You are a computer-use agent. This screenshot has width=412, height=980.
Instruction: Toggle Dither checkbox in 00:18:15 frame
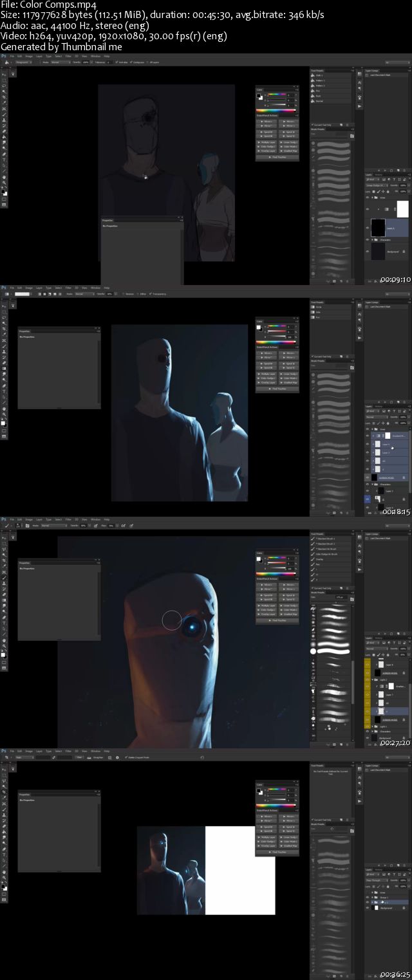coord(138,294)
